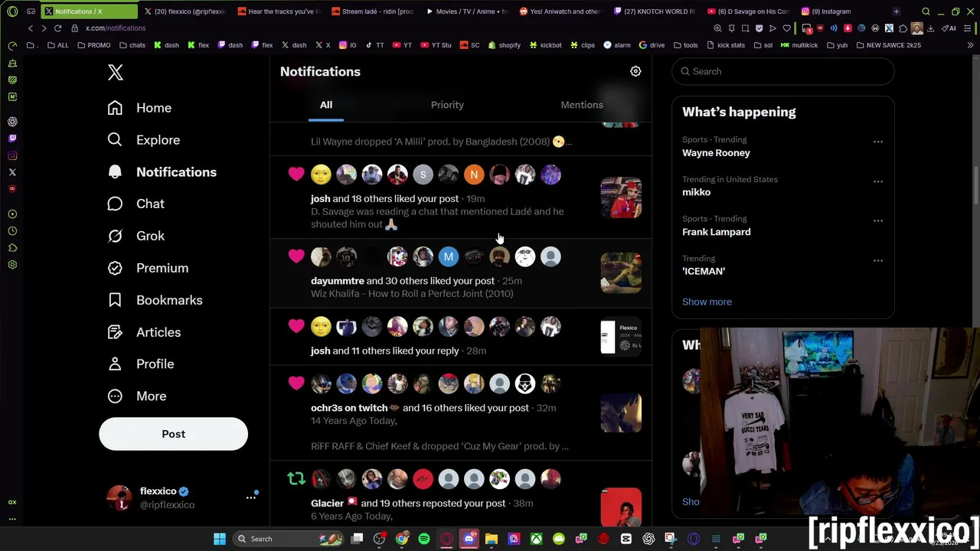Open Windows Start menu
Viewport: 980px width, 551px height.
point(220,539)
